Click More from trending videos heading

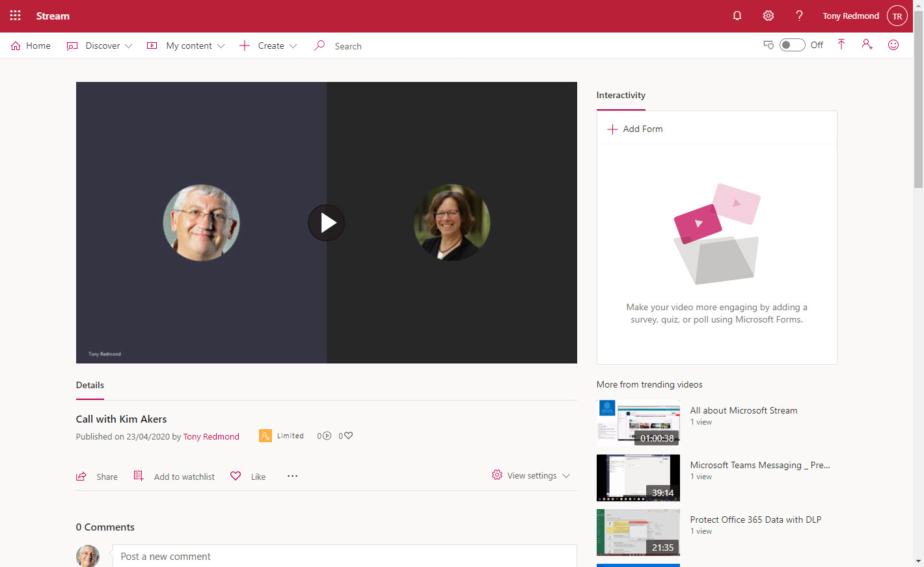click(x=649, y=385)
